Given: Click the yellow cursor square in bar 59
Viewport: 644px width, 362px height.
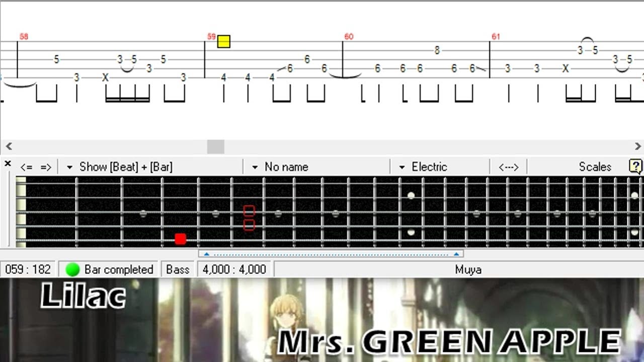Looking at the screenshot, I should click(x=224, y=42).
